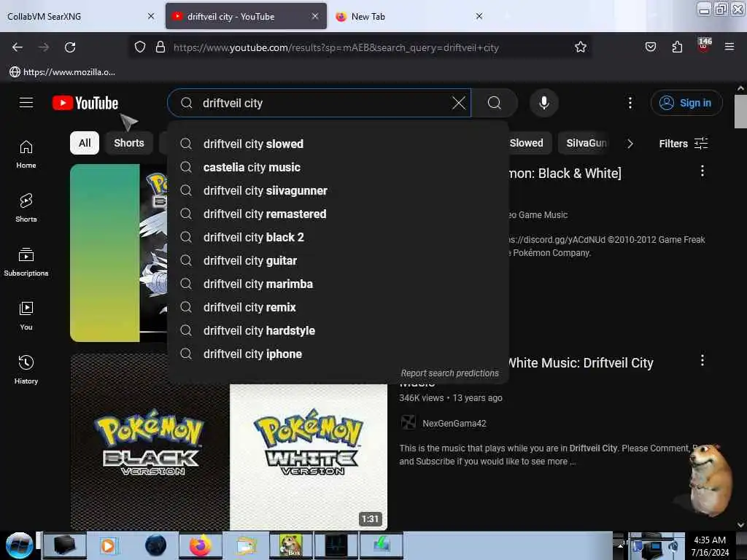Image resolution: width=747 pixels, height=560 pixels.
Task: Open the tracking protection shield icon
Action: click(139, 47)
